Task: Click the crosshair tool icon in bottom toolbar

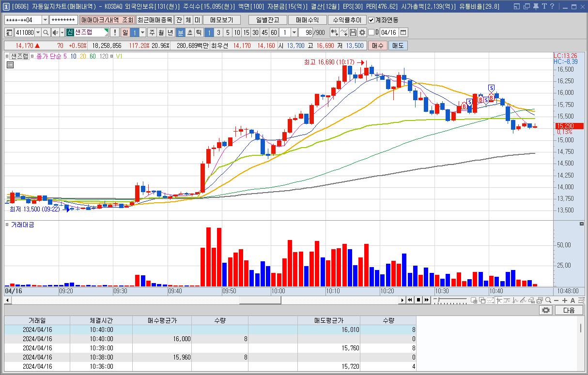Action: [x=499, y=300]
